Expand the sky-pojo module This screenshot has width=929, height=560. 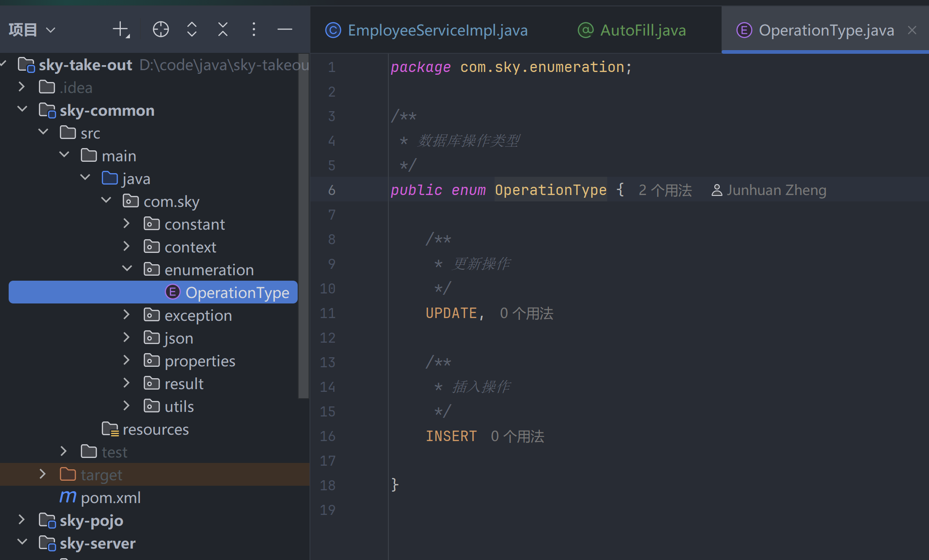point(21,520)
